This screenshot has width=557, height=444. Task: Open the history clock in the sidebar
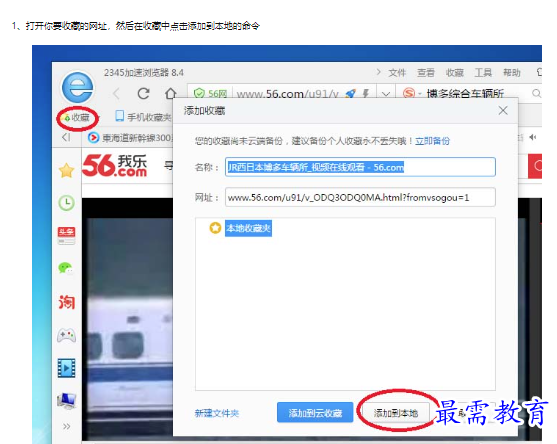click(x=66, y=203)
